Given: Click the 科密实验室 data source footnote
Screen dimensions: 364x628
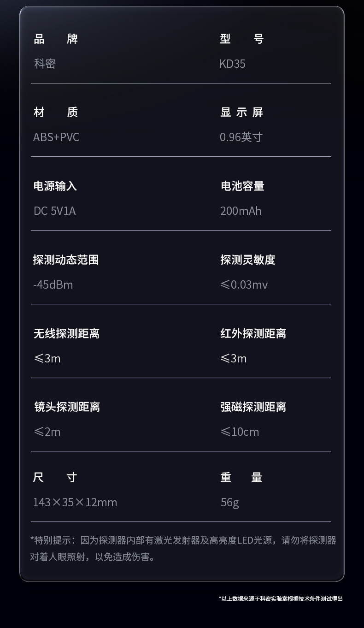Looking at the screenshot, I should click(x=281, y=598).
